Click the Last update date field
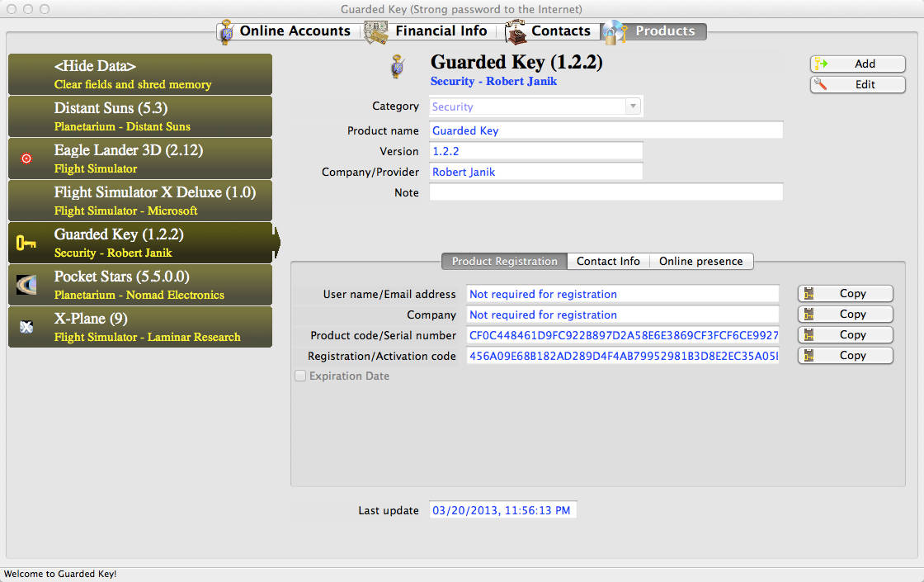The height and width of the screenshot is (582, 924). [502, 510]
